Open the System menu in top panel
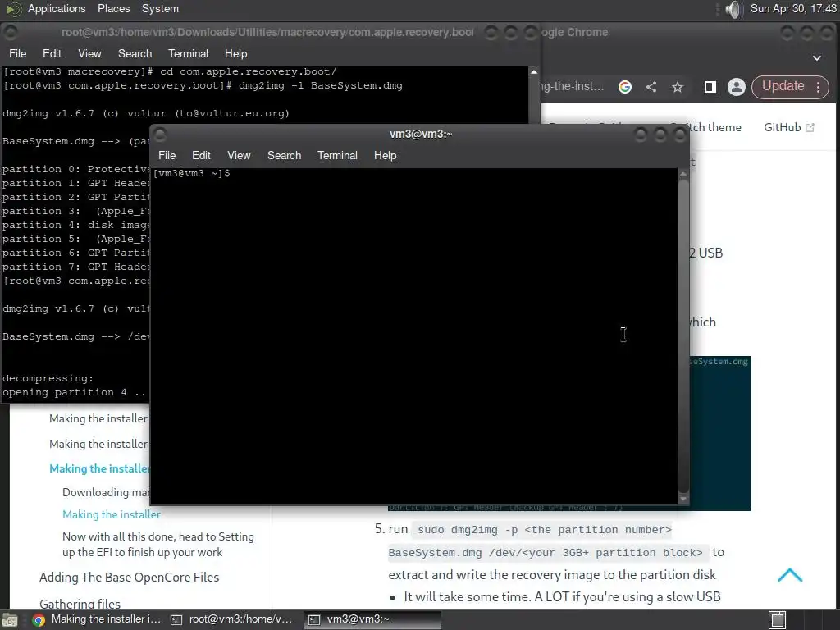 [x=160, y=8]
